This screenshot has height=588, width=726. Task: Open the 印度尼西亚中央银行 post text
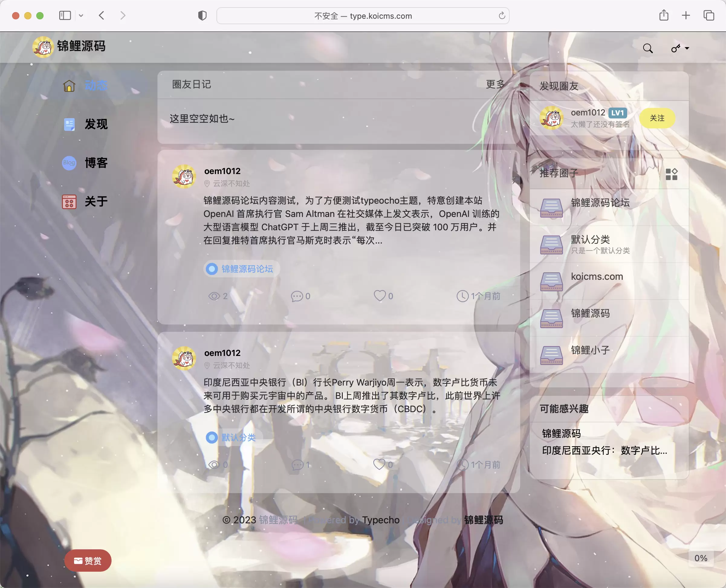(352, 396)
